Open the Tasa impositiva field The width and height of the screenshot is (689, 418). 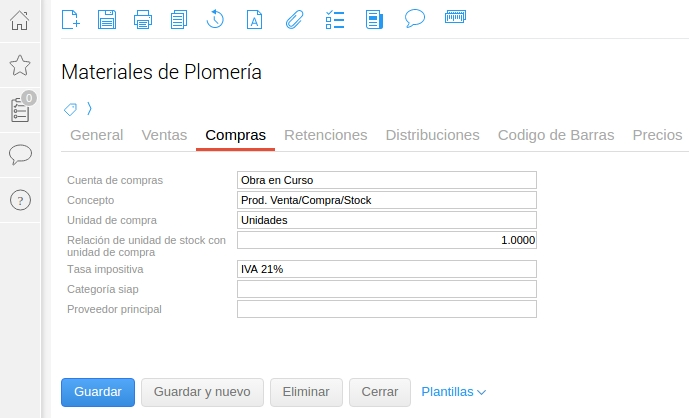pyautogui.click(x=386, y=269)
